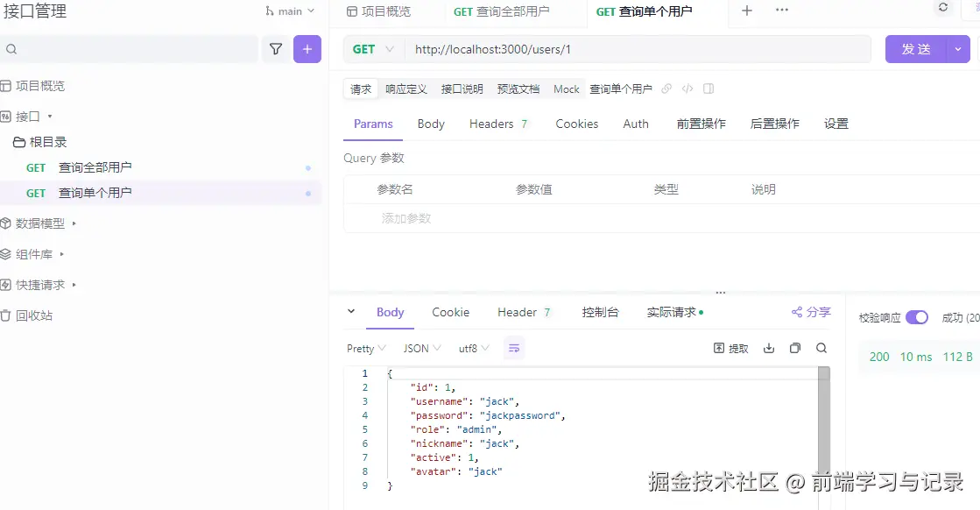This screenshot has height=510, width=980.
Task: Open the response Cookie tab
Action: click(x=451, y=312)
